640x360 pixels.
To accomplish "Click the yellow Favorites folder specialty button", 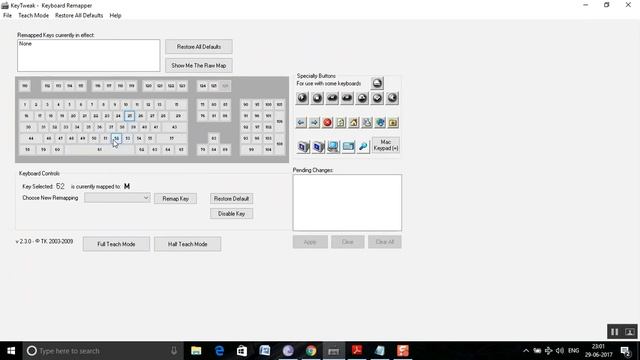I will (393, 122).
